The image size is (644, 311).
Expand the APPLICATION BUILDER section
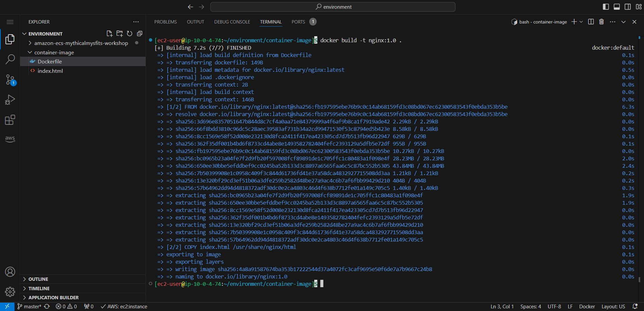83,298
